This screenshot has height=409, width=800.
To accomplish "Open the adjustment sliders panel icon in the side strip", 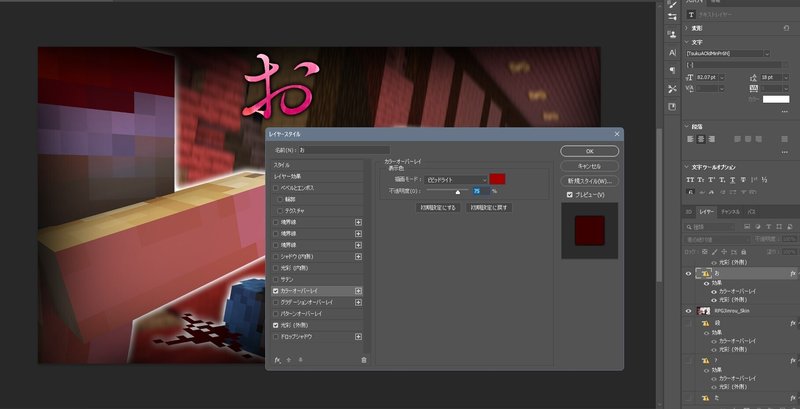I will (672, 16).
